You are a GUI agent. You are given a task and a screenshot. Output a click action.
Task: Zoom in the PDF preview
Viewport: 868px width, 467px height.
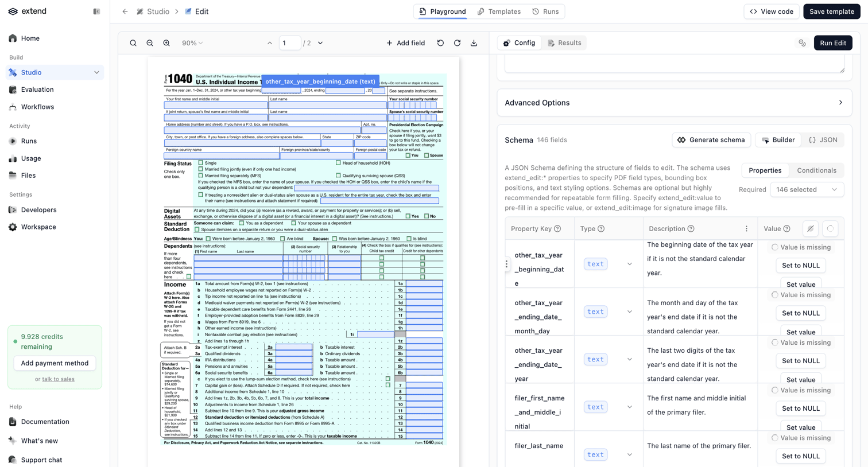pyautogui.click(x=166, y=43)
